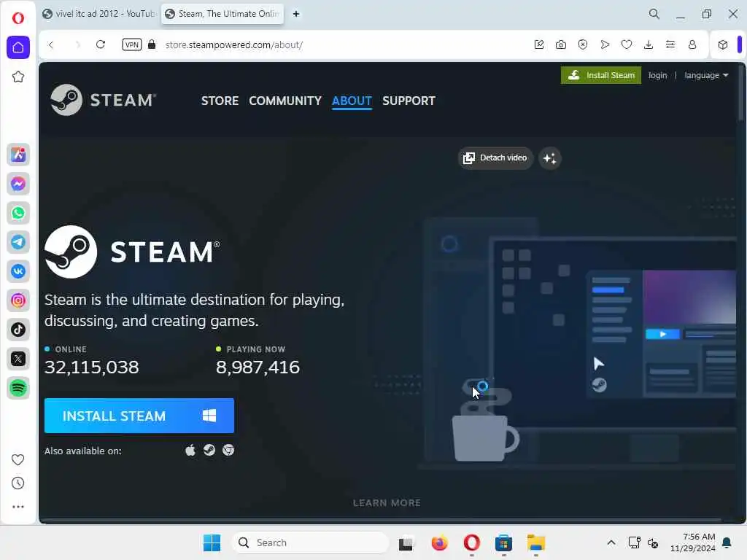Image resolution: width=747 pixels, height=560 pixels.
Task: Open the player/flow arrow icon
Action: pyautogui.click(x=605, y=44)
